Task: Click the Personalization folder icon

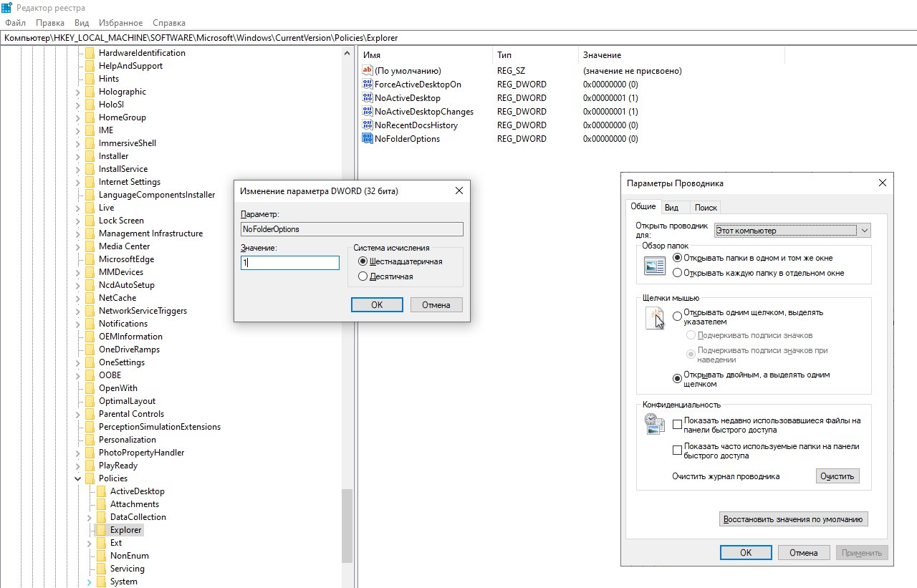Action: coord(90,440)
